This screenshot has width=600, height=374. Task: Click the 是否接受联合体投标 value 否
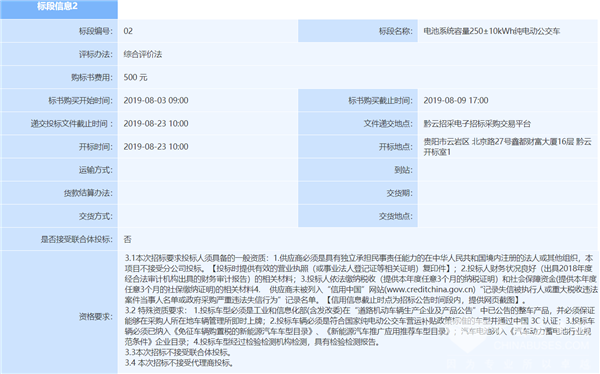(x=127, y=239)
